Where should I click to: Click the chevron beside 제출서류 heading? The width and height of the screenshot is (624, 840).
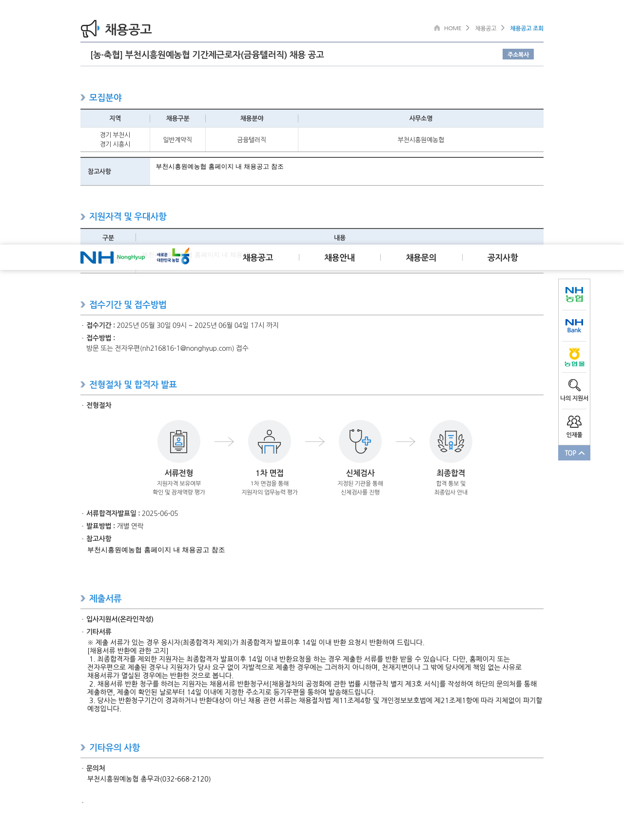[83, 598]
